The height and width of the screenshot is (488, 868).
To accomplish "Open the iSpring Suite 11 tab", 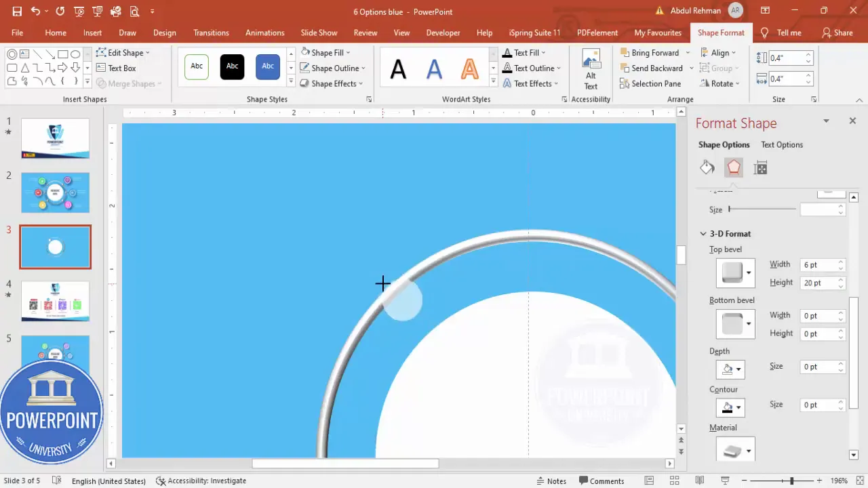I will point(534,33).
